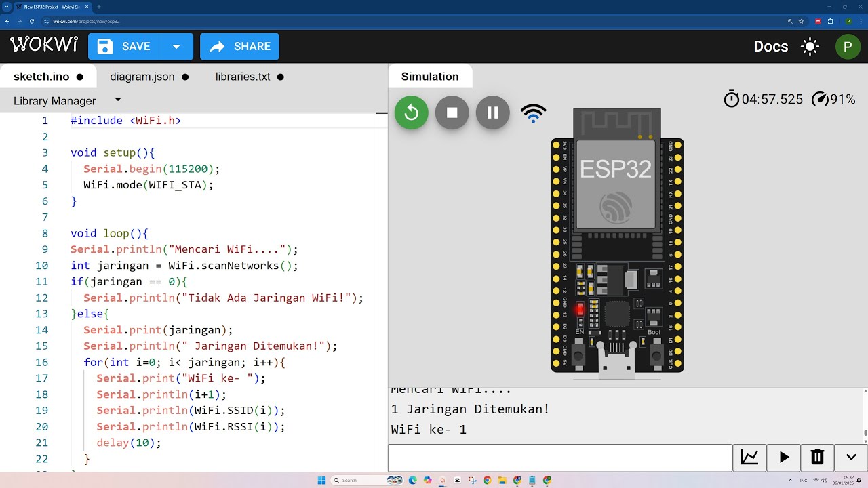Click the red power LED on board
This screenshot has width=868, height=488.
click(x=580, y=310)
